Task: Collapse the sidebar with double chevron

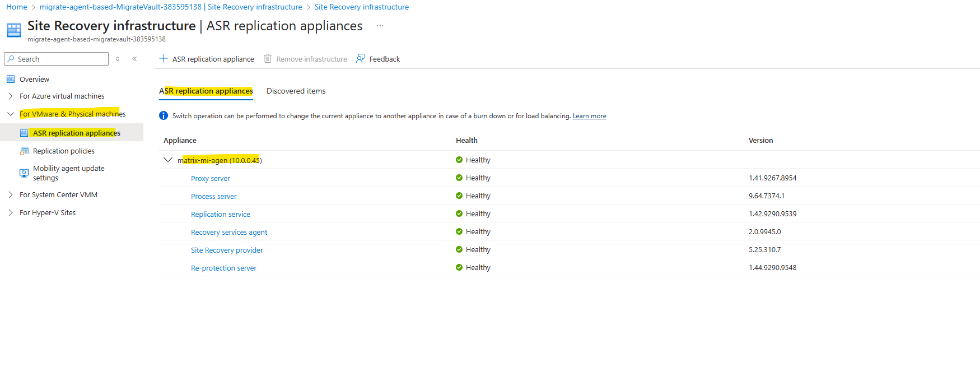Action: [x=134, y=59]
